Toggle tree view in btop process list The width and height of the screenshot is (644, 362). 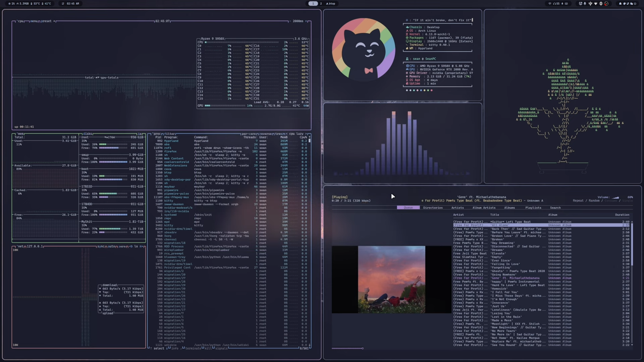point(279,134)
